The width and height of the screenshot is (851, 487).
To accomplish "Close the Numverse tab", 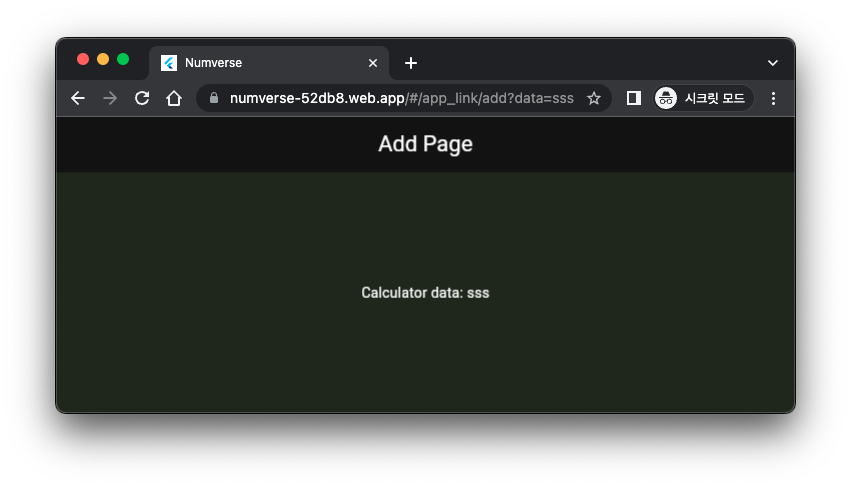I will point(373,63).
